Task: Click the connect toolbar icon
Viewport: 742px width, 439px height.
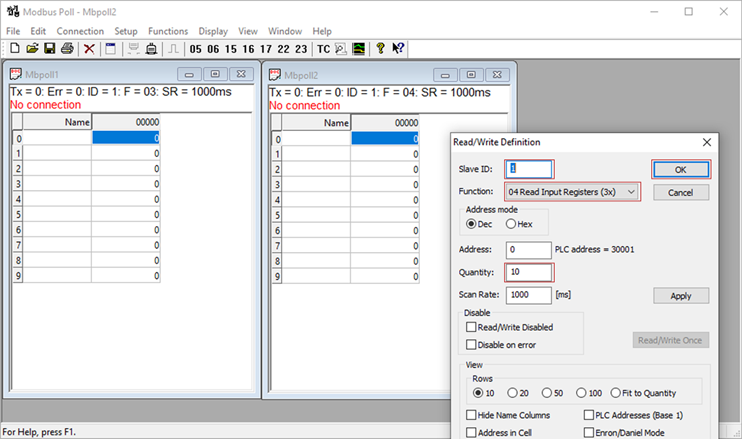Action: pos(133,49)
